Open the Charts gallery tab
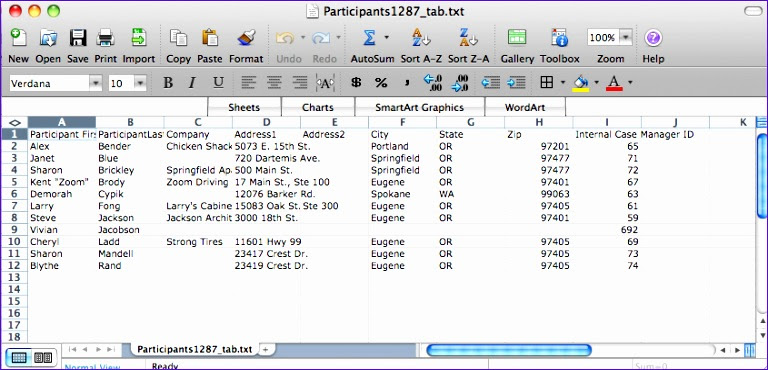 click(x=317, y=107)
